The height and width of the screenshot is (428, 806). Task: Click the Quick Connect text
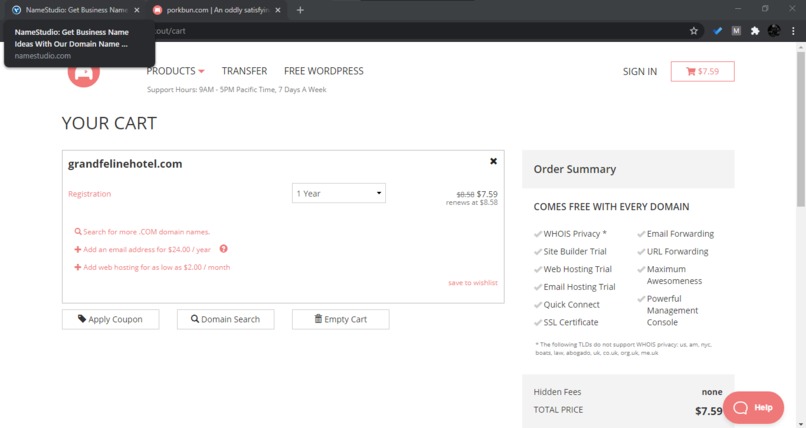(571, 304)
